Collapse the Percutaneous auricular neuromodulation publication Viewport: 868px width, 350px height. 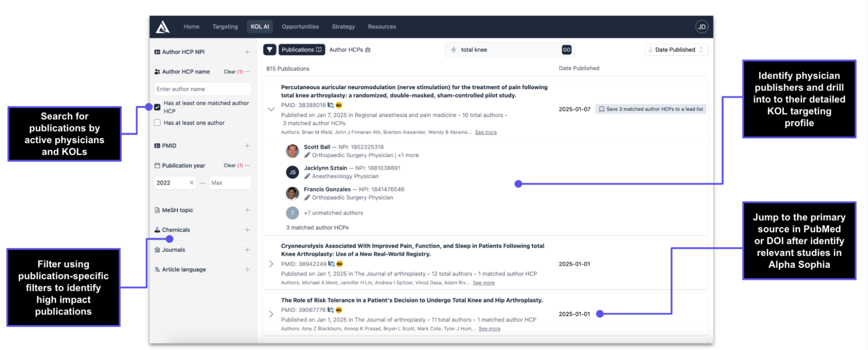click(271, 109)
